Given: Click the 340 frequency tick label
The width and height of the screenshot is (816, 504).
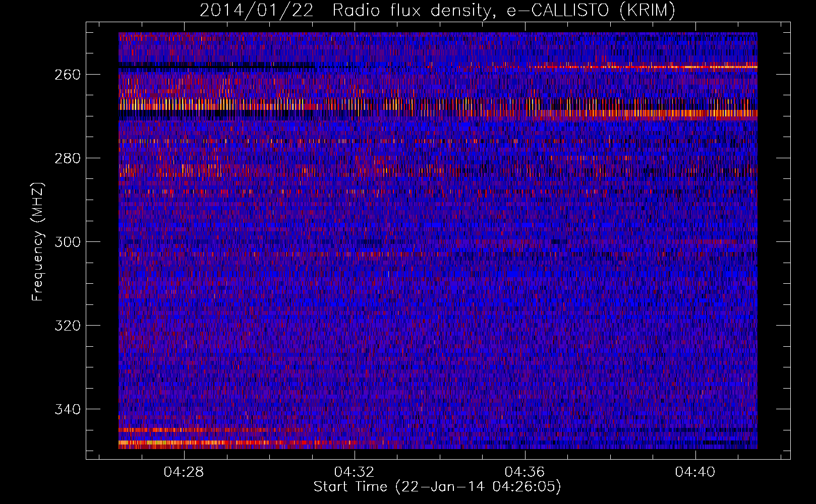Looking at the screenshot, I should click(x=67, y=409).
